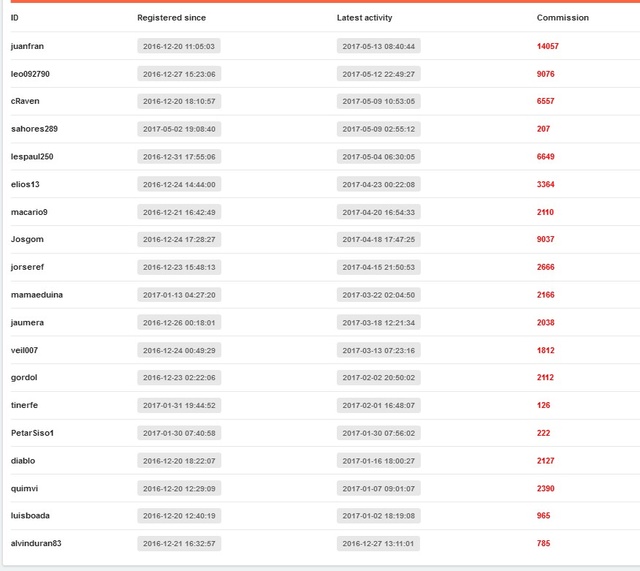Select user leo092790
640x571 pixels.
pyautogui.click(x=30, y=74)
